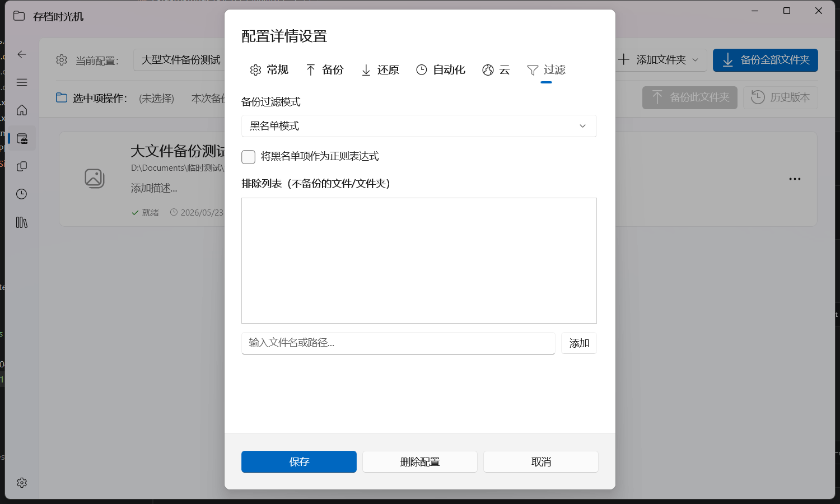Select the 过滤 tab
840x504 pixels.
point(547,70)
